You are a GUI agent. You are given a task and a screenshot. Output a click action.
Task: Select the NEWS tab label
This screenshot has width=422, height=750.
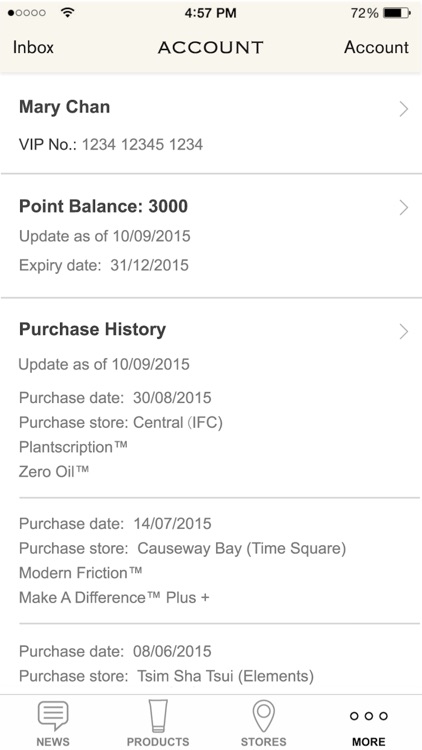[x=53, y=741]
